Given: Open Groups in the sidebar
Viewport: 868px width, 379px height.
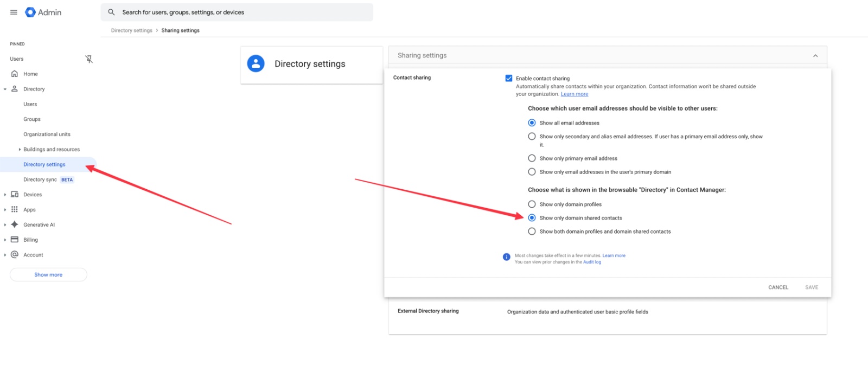Looking at the screenshot, I should point(32,119).
